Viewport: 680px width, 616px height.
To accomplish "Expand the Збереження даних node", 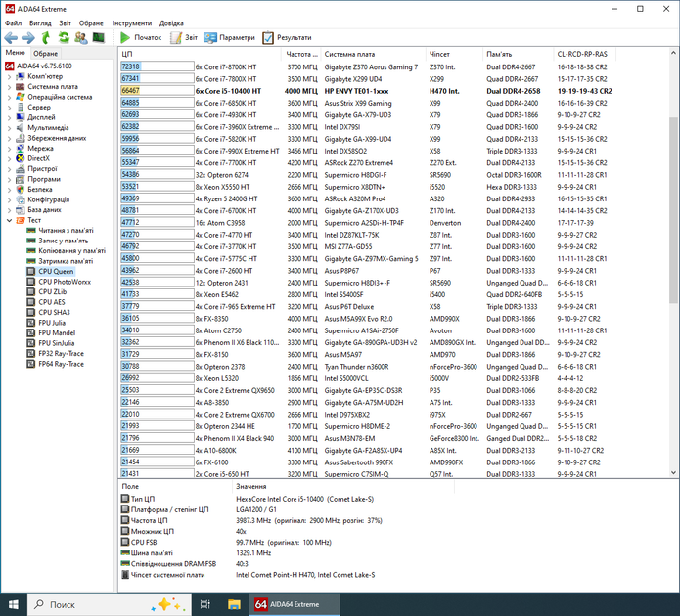I will coord(9,138).
